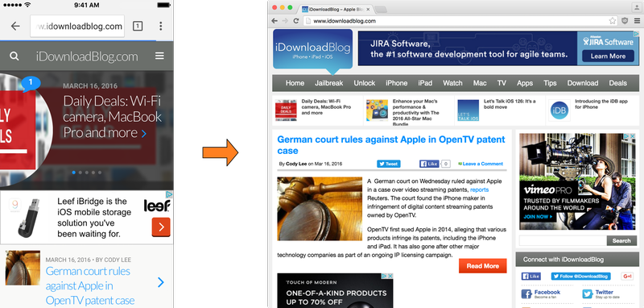This screenshot has height=308, width=644.
Task: Select the iDownloadBlog browser tab
Action: [335, 9]
